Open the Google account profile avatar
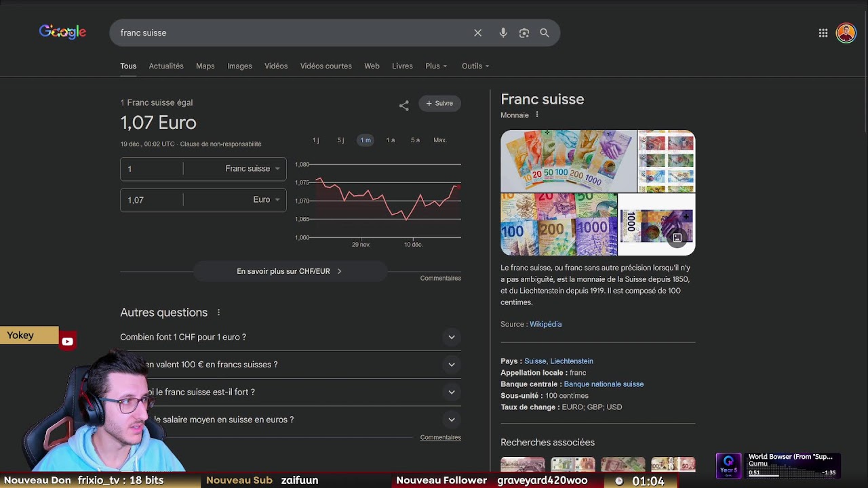This screenshot has height=488, width=868. point(846,33)
